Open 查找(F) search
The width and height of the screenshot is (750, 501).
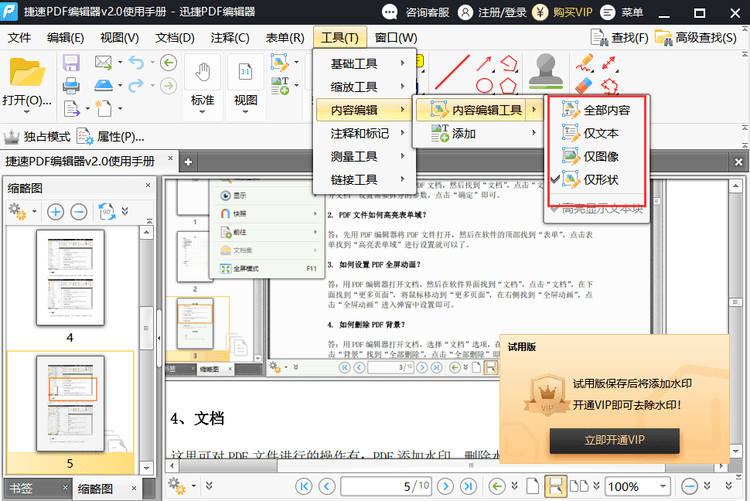619,37
